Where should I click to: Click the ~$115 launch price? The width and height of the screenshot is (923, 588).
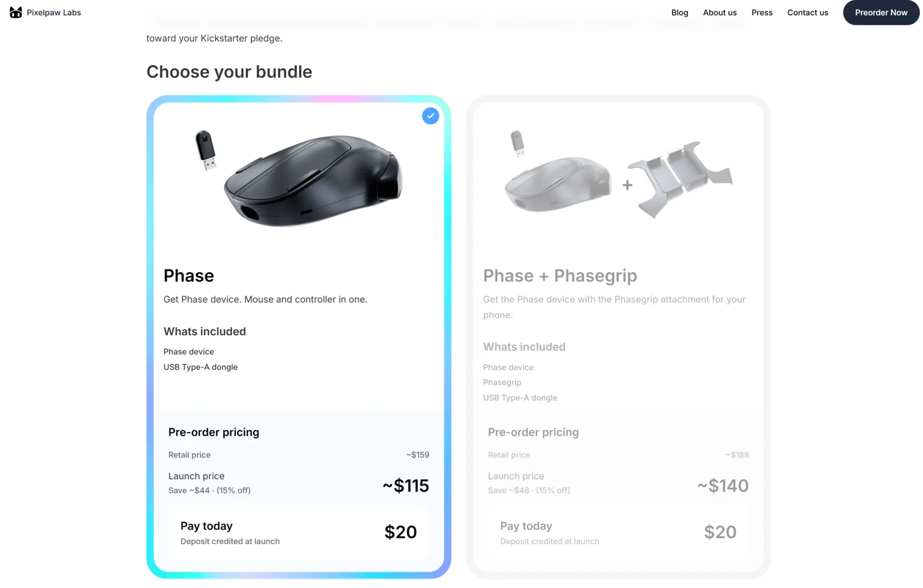[406, 486]
